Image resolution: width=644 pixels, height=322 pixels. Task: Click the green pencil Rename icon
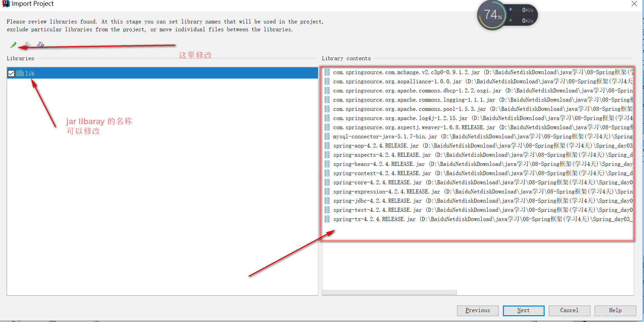(13, 45)
